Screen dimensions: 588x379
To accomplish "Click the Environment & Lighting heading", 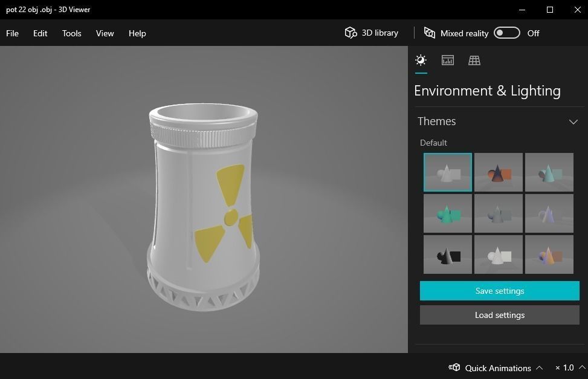I will pos(487,91).
